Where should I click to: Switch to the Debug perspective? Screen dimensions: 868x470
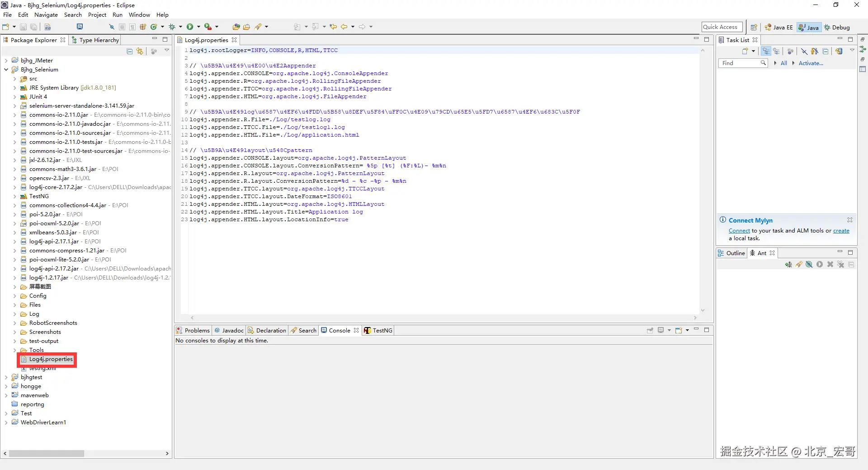pyautogui.click(x=837, y=27)
